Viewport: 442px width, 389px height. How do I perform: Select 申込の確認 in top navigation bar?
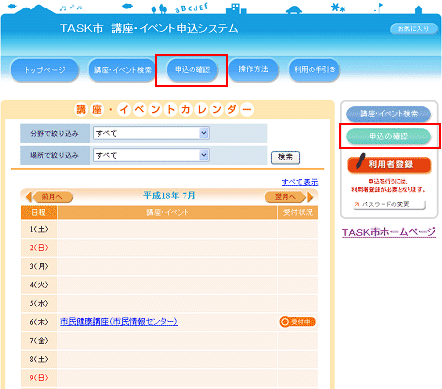pyautogui.click(x=192, y=70)
